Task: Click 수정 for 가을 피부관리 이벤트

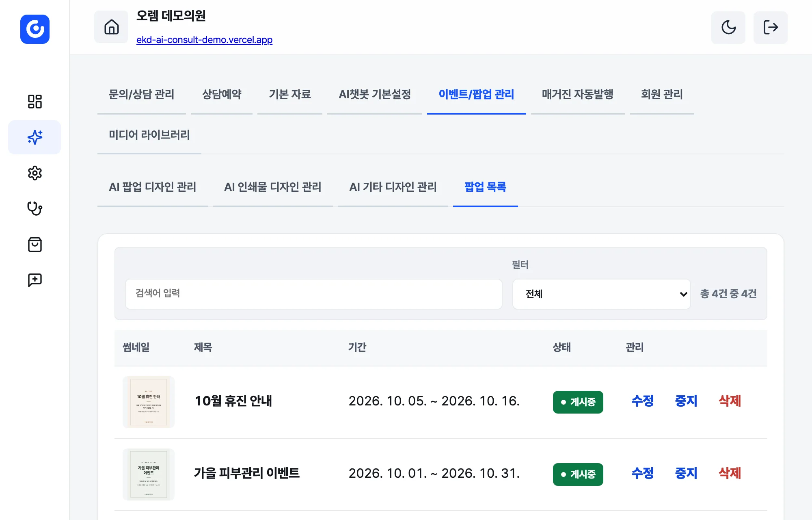Action: 643,473
